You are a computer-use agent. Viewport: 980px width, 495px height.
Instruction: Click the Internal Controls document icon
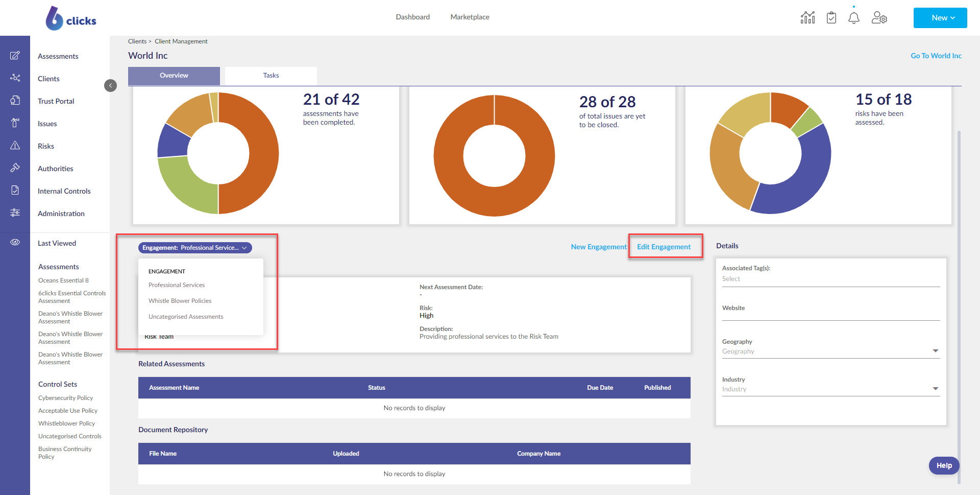(x=15, y=191)
